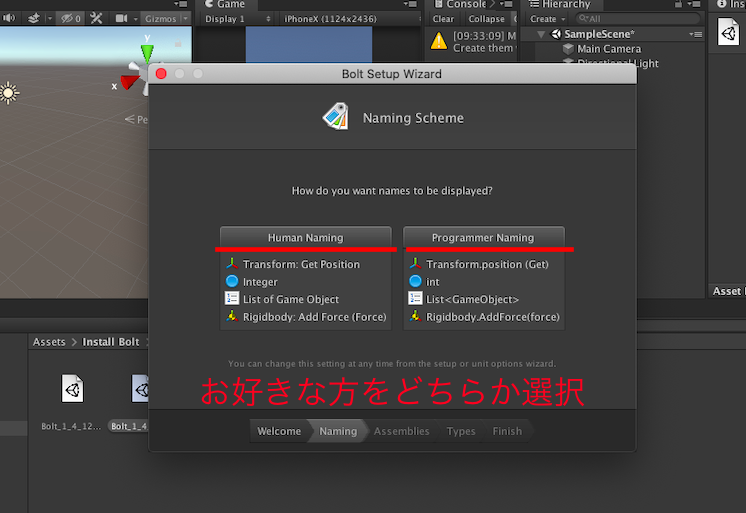The width and height of the screenshot is (746, 513).
Task: Click the scene tools wrench icon
Action: (96, 18)
